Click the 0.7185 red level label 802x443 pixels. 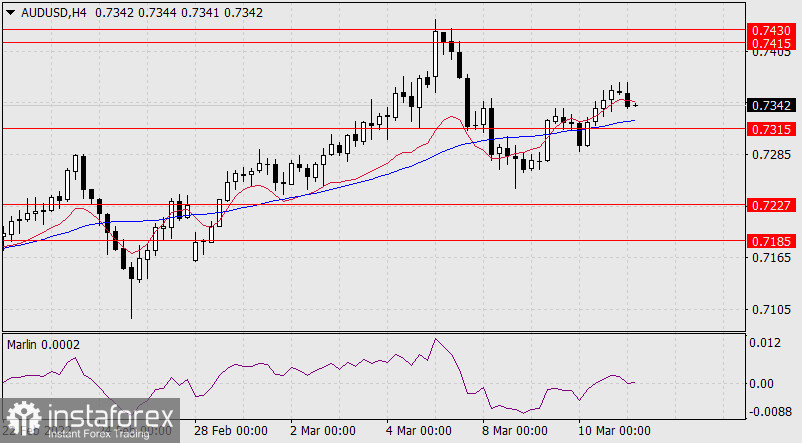tap(771, 241)
